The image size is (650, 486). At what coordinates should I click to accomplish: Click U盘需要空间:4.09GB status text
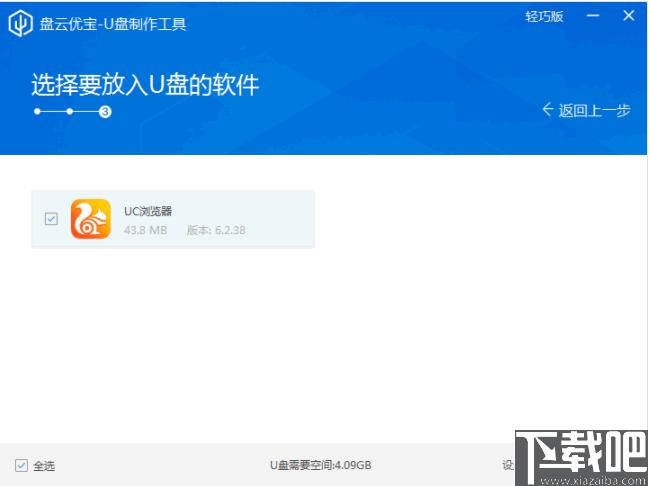[x=321, y=465]
